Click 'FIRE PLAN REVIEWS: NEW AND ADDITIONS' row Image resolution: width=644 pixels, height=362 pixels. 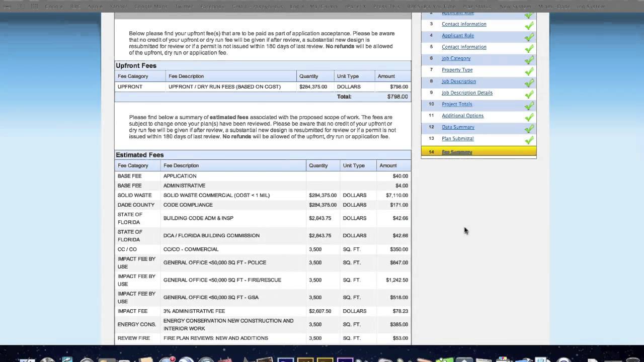[x=263, y=338]
